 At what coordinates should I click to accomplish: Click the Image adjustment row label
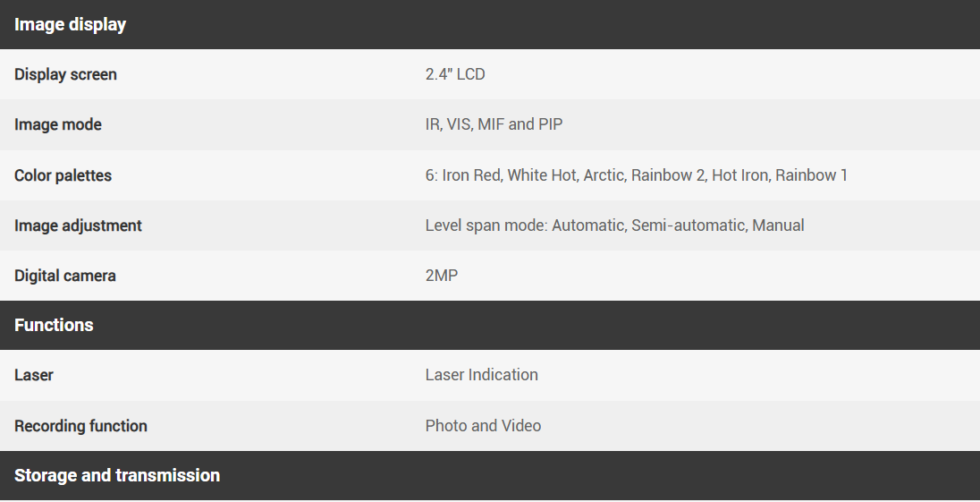click(78, 225)
